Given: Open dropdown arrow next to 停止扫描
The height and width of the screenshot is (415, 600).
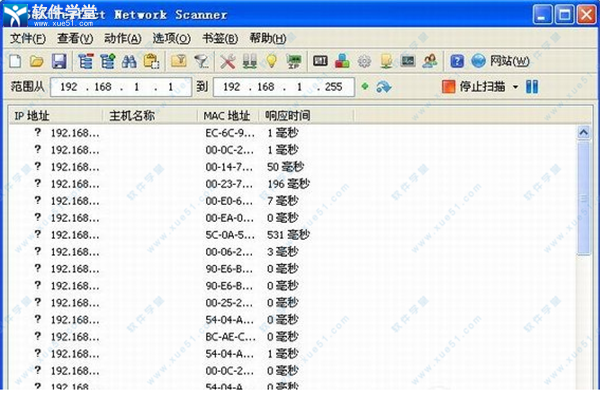Looking at the screenshot, I should [x=515, y=87].
